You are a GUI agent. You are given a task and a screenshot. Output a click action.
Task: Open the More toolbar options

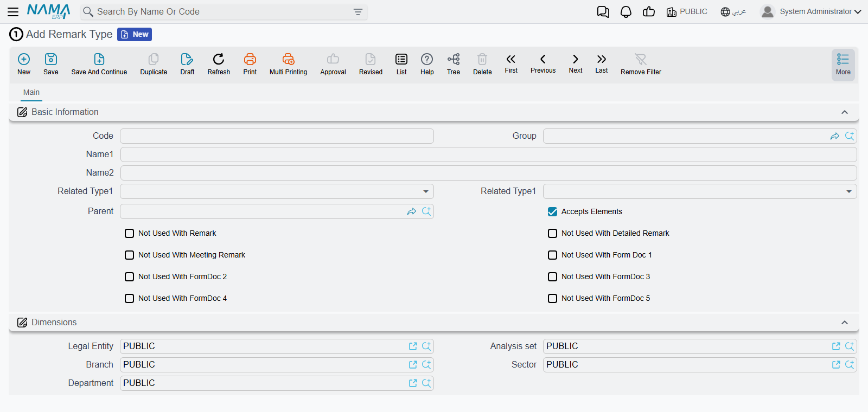[843, 65]
